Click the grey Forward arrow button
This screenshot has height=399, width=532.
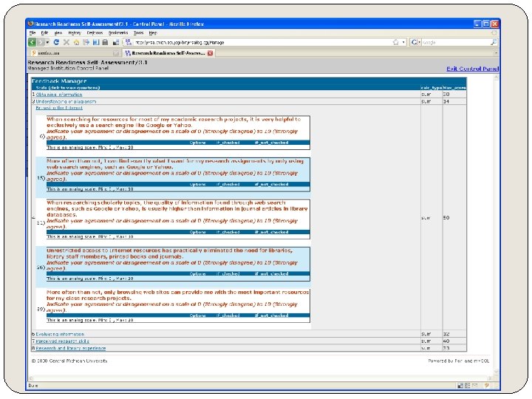point(41,42)
